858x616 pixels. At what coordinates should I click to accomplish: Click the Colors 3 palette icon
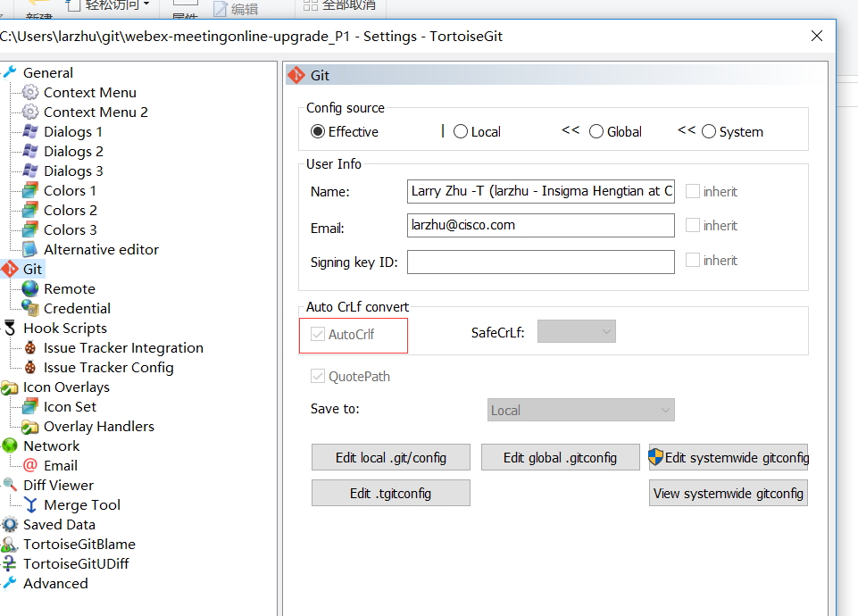click(x=30, y=229)
